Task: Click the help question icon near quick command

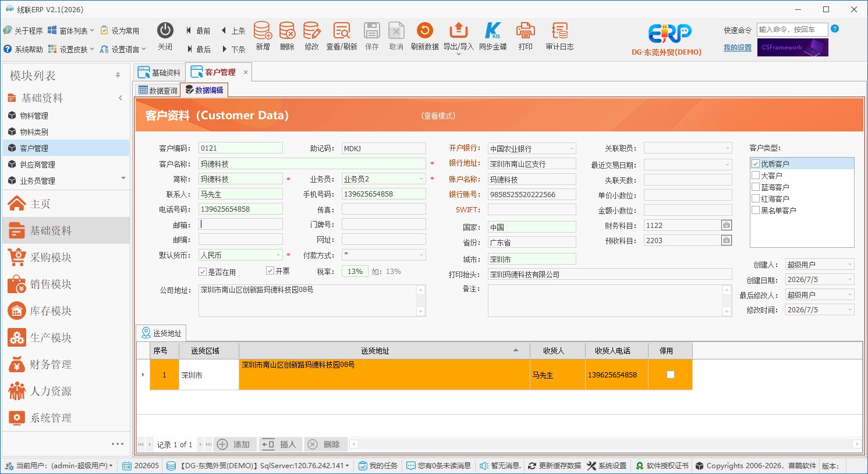Action: 835,28
